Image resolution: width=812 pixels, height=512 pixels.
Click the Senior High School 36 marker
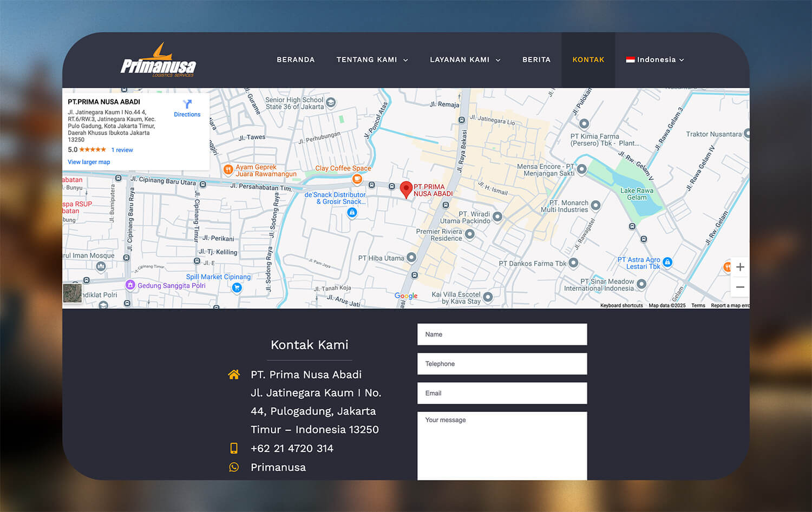tap(331, 102)
